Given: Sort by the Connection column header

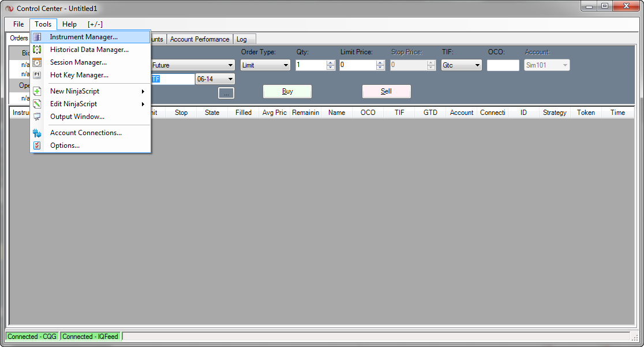Looking at the screenshot, I should pyautogui.click(x=493, y=113).
